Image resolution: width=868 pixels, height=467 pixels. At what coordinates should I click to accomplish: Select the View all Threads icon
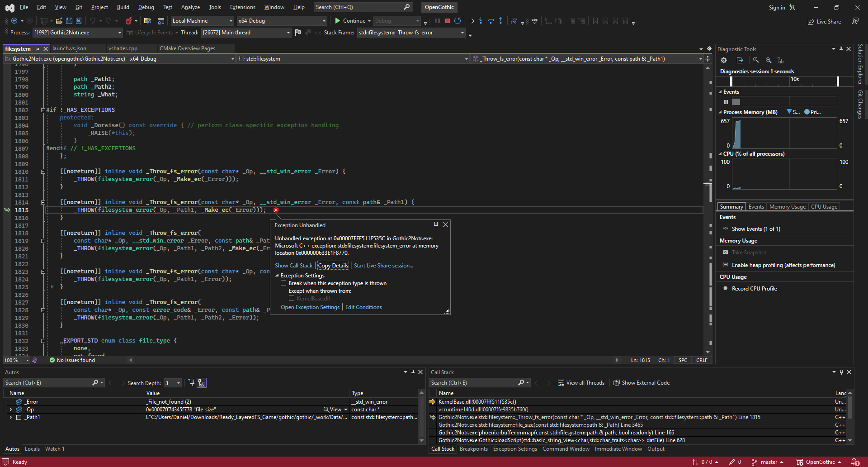coord(561,382)
